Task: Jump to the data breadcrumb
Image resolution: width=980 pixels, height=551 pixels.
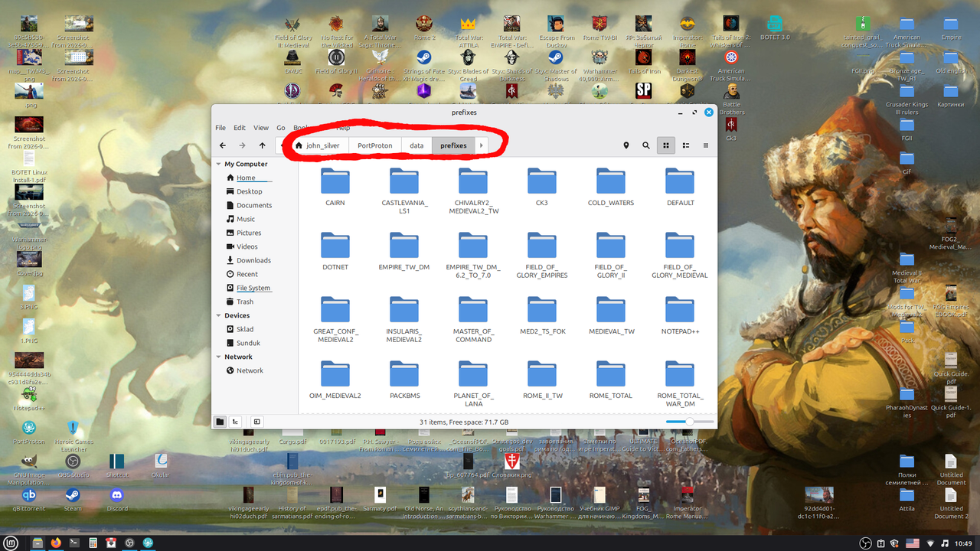Action: coord(416,145)
